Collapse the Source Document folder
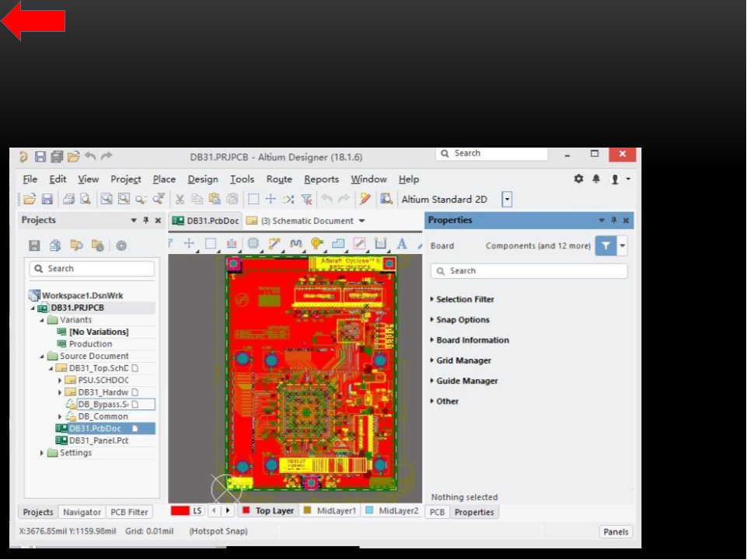 [x=42, y=357]
